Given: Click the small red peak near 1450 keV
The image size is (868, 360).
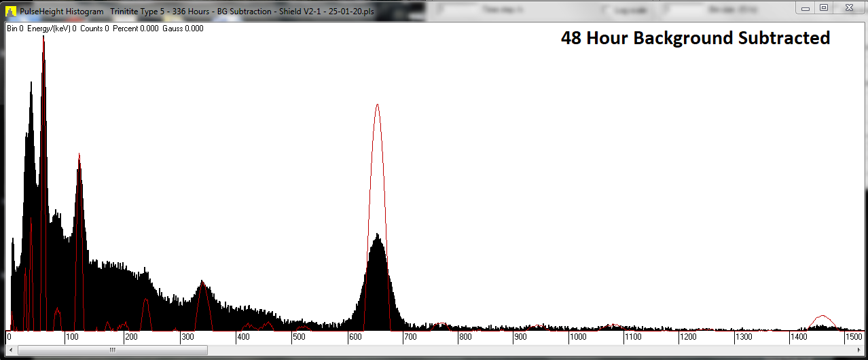Looking at the screenshot, I should coord(822,321).
